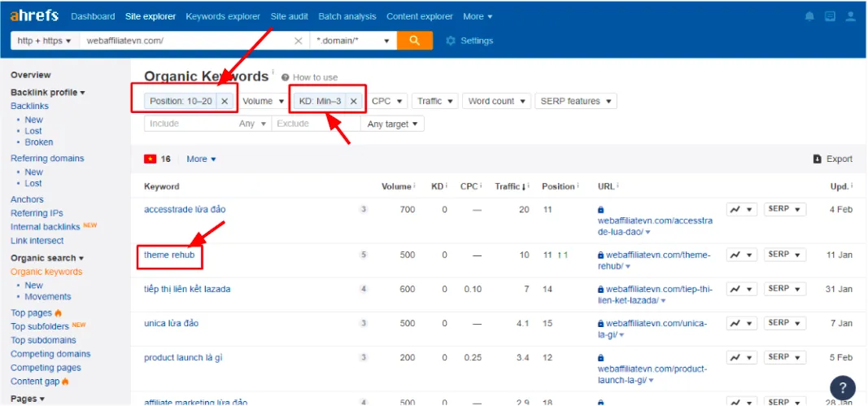Click the Vietnam flag country filter

coord(150,159)
